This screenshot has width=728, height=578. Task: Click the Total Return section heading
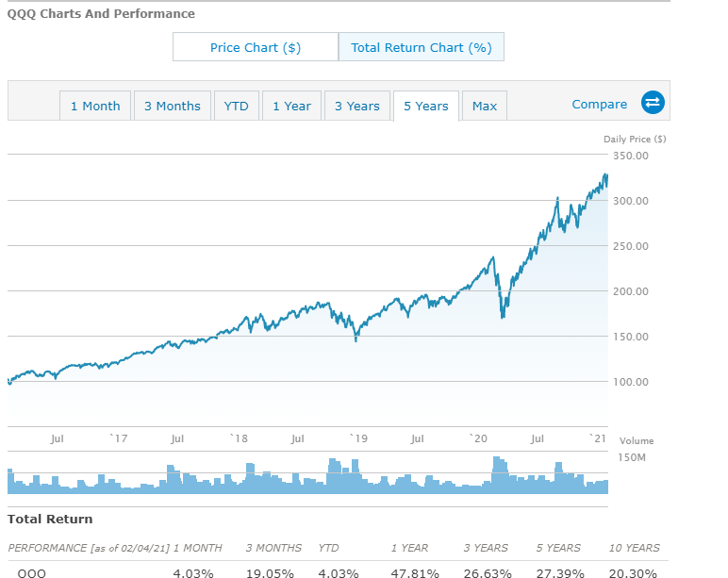(x=50, y=519)
